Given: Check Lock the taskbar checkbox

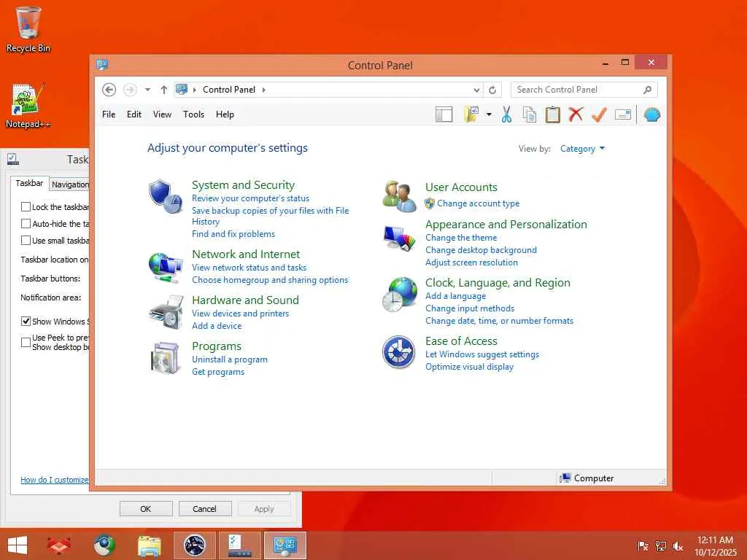Looking at the screenshot, I should [26, 206].
